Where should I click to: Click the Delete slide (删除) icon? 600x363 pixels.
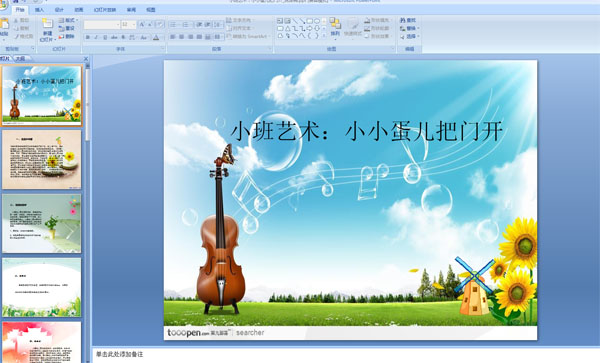coord(67,36)
